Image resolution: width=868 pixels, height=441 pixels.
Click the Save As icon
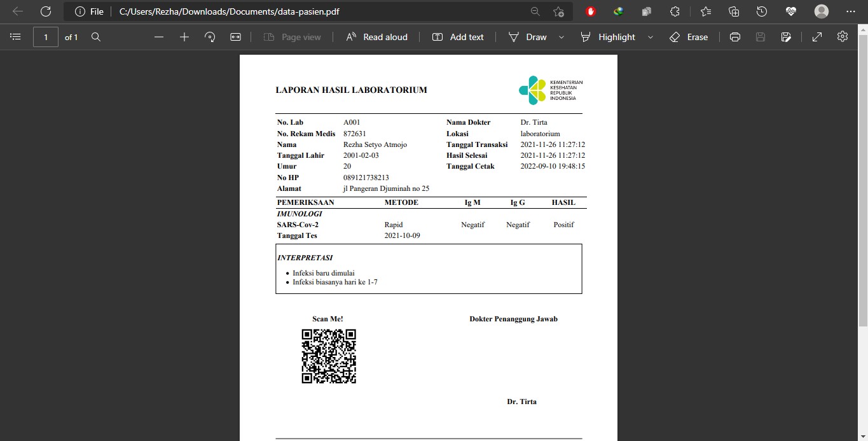click(x=786, y=37)
